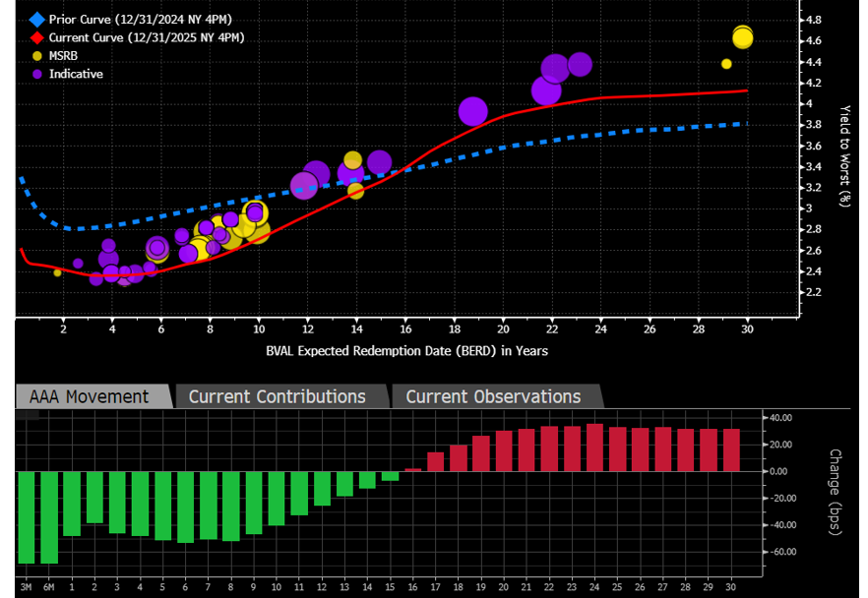The height and width of the screenshot is (598, 868).
Task: Click the red bar for tenor 30
Action: pos(731,450)
